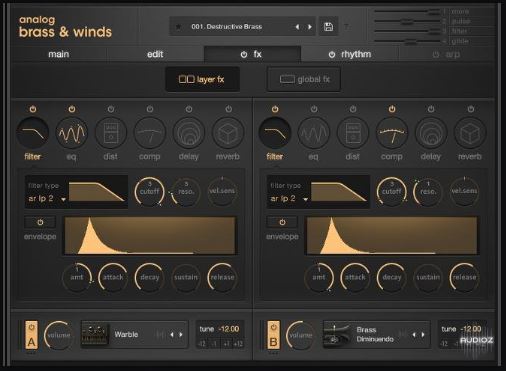Select the global fx button
The image size is (506, 371).
(304, 79)
